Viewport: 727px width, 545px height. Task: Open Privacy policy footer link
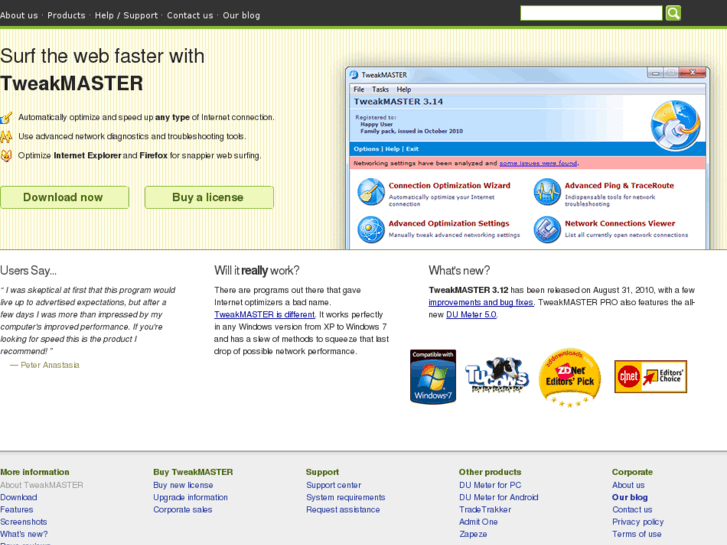(638, 522)
